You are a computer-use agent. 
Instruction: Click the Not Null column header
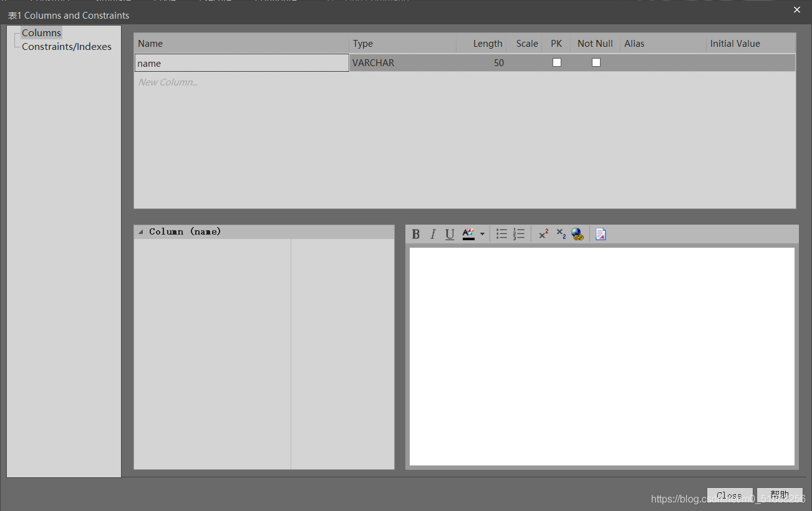pyautogui.click(x=595, y=44)
